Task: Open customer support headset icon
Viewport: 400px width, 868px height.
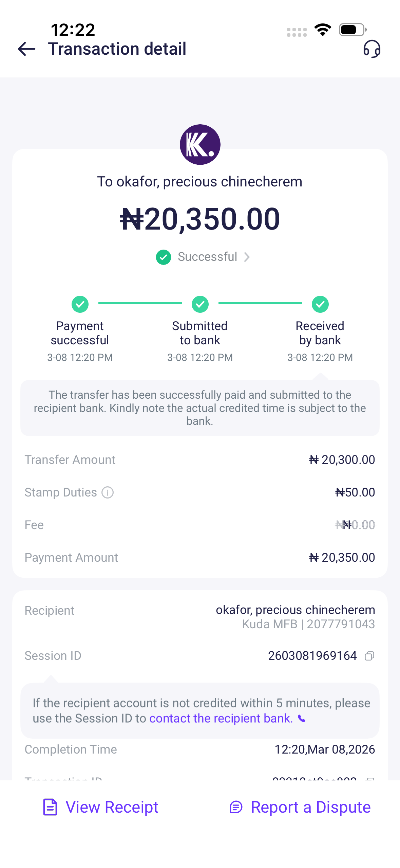Action: coord(372,49)
